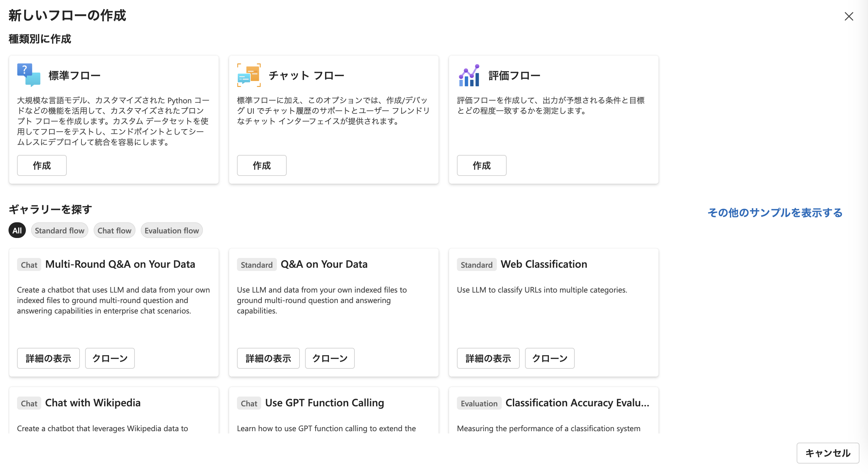The width and height of the screenshot is (868, 474).
Task: Click 作成 under チャット フロー
Action: point(262,165)
